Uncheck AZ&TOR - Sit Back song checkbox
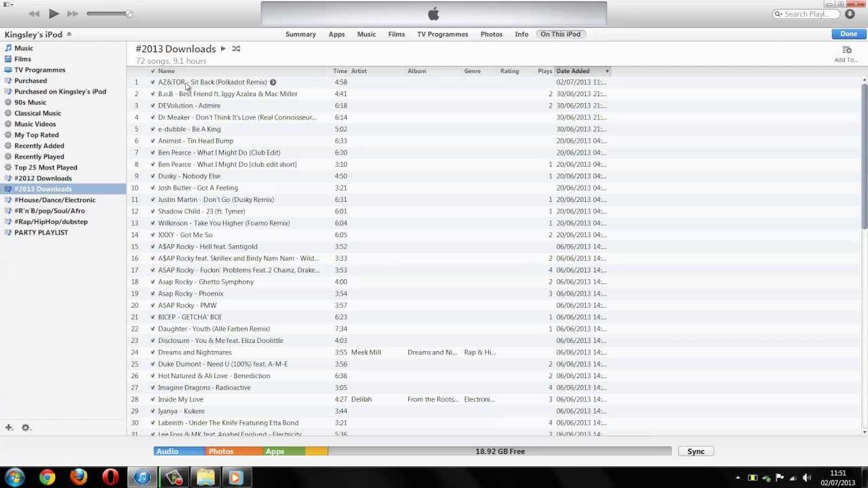 [153, 82]
